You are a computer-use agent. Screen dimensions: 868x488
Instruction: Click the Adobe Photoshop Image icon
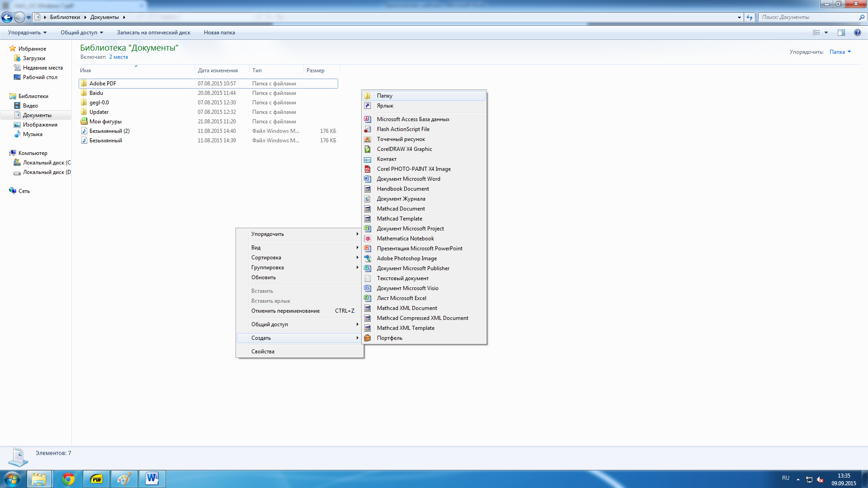[368, 258]
